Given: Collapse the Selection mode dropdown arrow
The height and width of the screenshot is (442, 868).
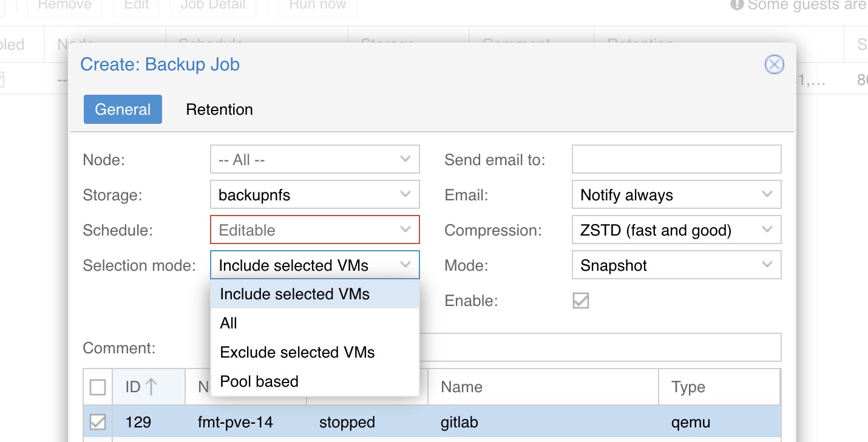Looking at the screenshot, I should [x=405, y=265].
